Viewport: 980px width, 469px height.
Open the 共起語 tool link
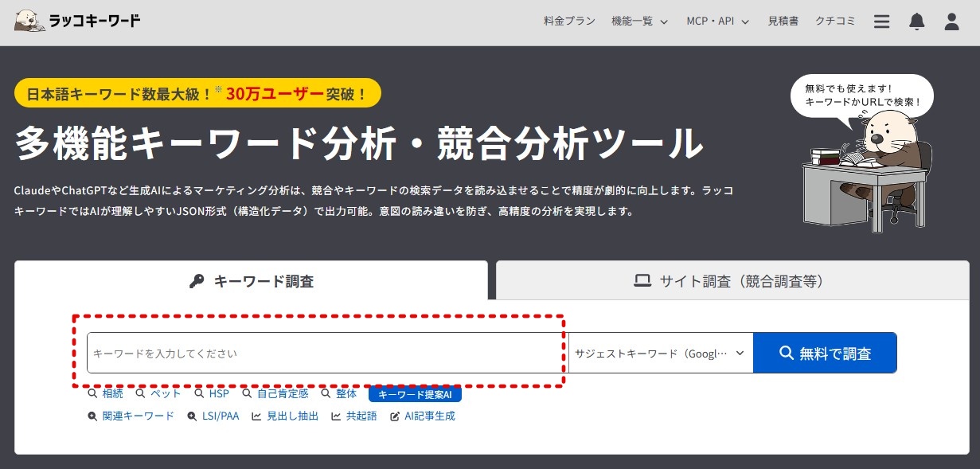[x=354, y=416]
